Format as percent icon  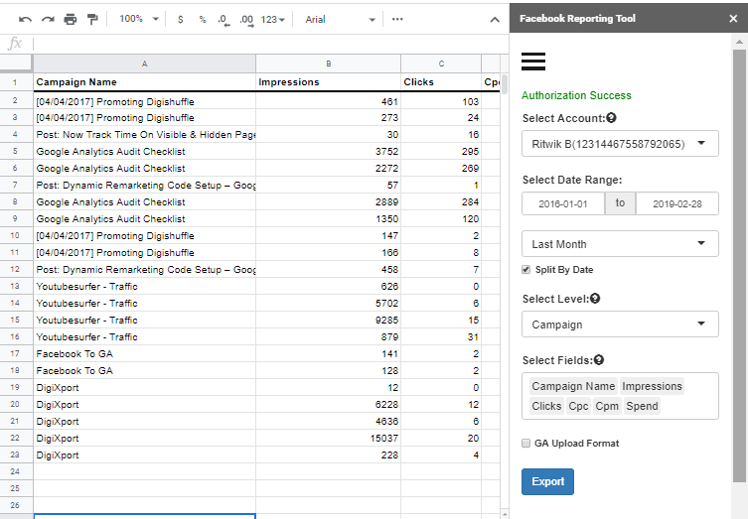click(x=203, y=20)
